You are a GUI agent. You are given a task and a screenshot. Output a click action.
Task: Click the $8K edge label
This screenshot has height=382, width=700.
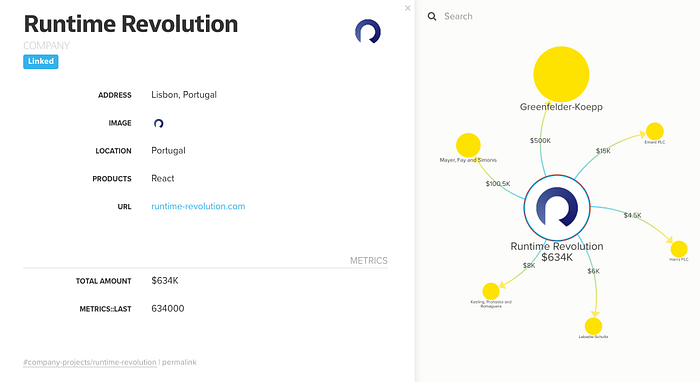pos(529,266)
